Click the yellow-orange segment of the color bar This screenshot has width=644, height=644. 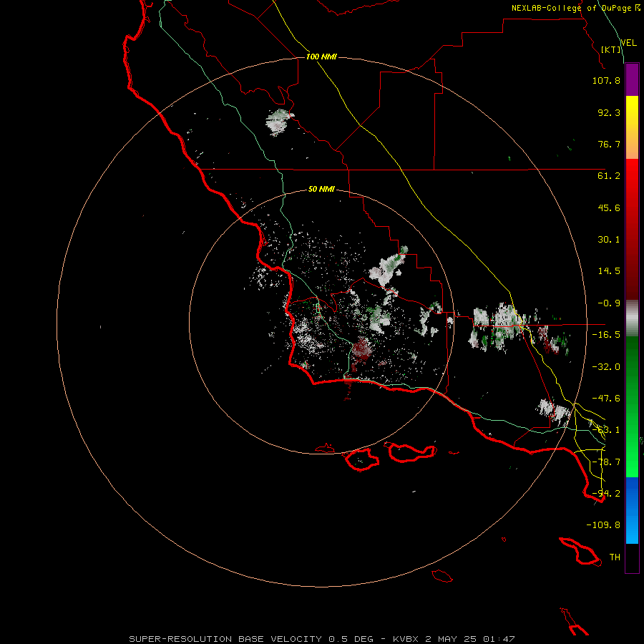click(632, 127)
